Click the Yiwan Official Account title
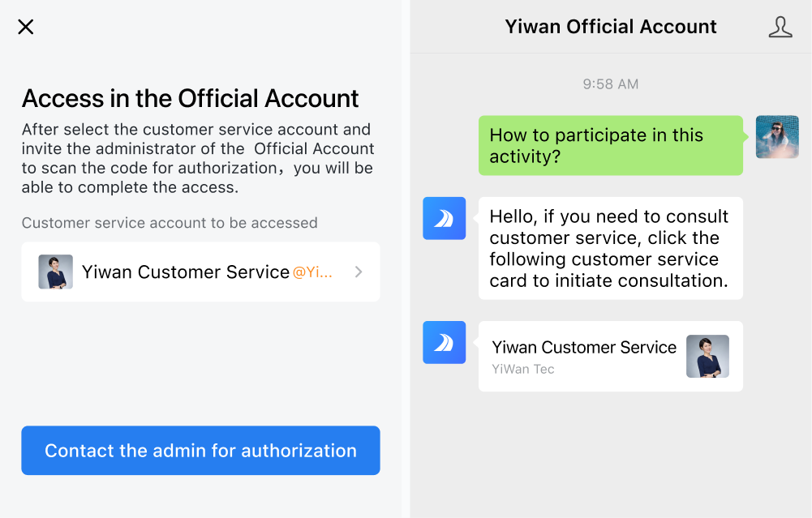Screen dimensions: 812x518 [x=611, y=27]
